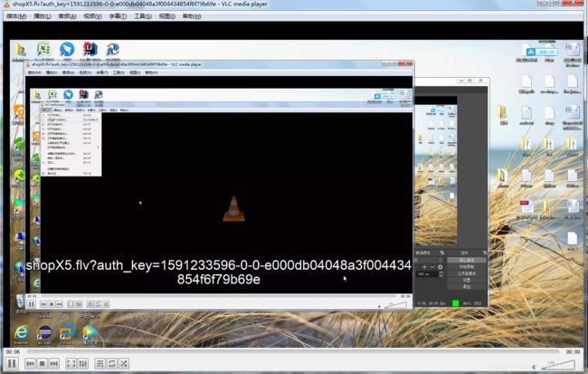Viewport: 588px width, 374px height.
Task: Toggle random shuffle playback
Action: click(124, 363)
